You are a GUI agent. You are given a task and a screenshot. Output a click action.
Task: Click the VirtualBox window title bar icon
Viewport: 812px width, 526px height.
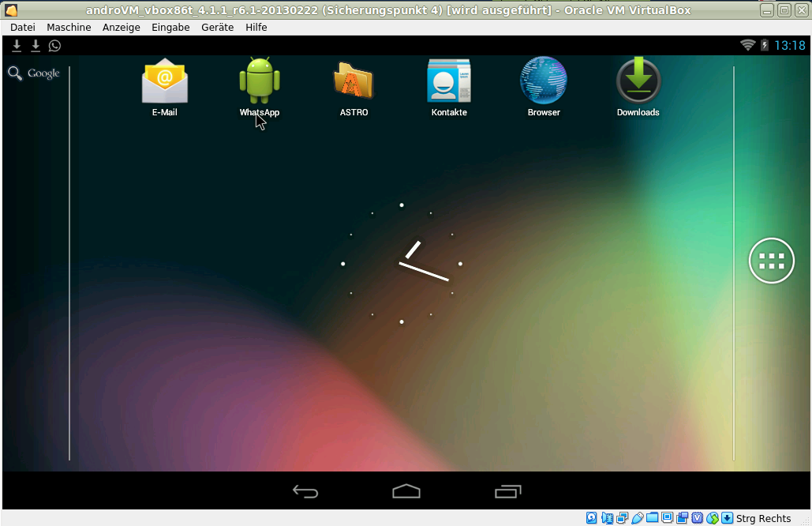click(x=11, y=9)
